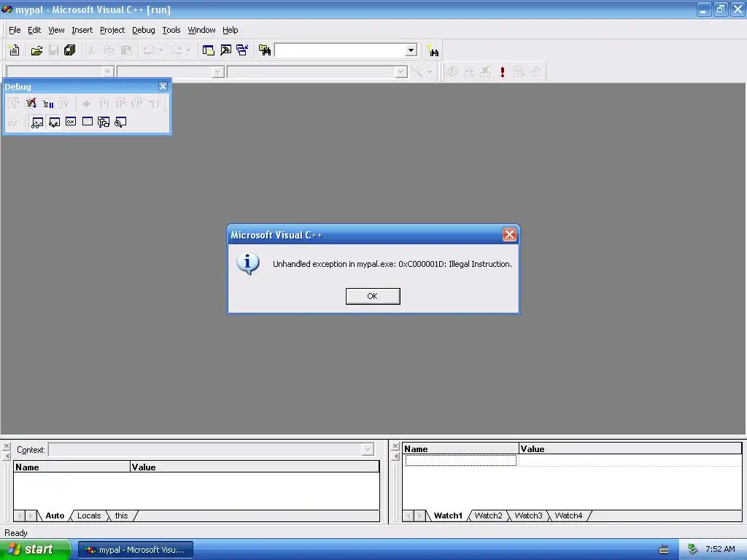747x560 pixels.
Task: Expand the Redo history dropdown arrow
Action: pyautogui.click(x=189, y=50)
